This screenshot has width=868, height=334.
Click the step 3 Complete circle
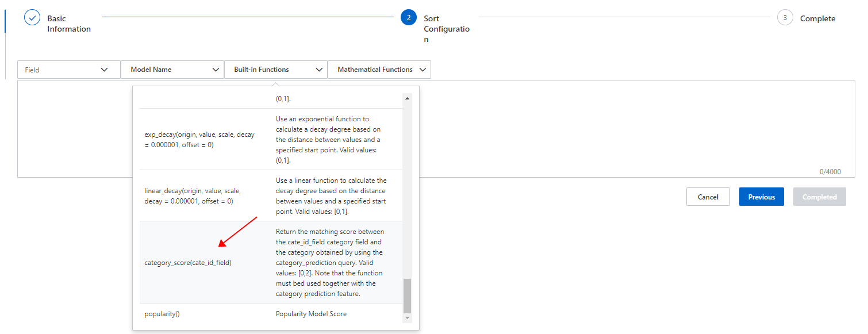(785, 18)
